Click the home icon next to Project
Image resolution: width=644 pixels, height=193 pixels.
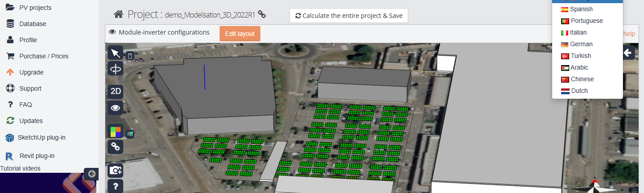[x=118, y=14]
